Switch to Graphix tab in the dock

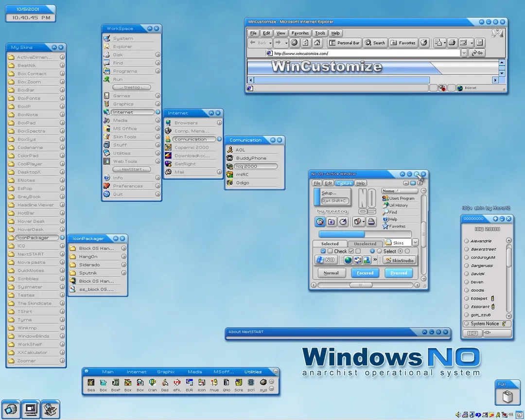[x=166, y=372]
